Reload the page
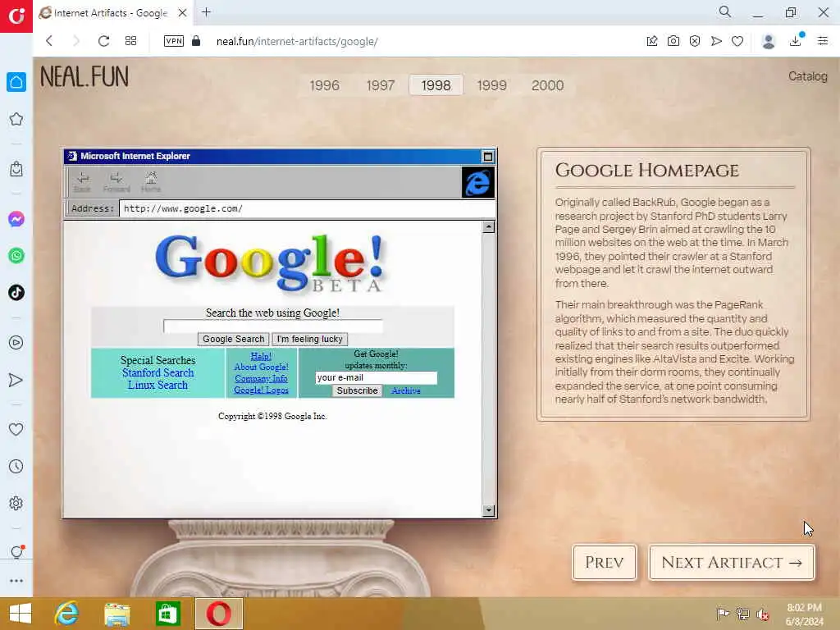Viewport: 840px width, 630px height. 103,41
